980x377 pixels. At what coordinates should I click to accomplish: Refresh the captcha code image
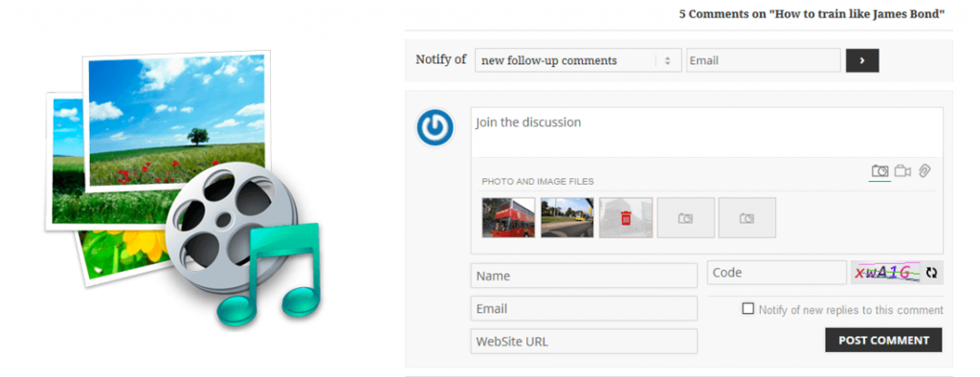pos(932,273)
